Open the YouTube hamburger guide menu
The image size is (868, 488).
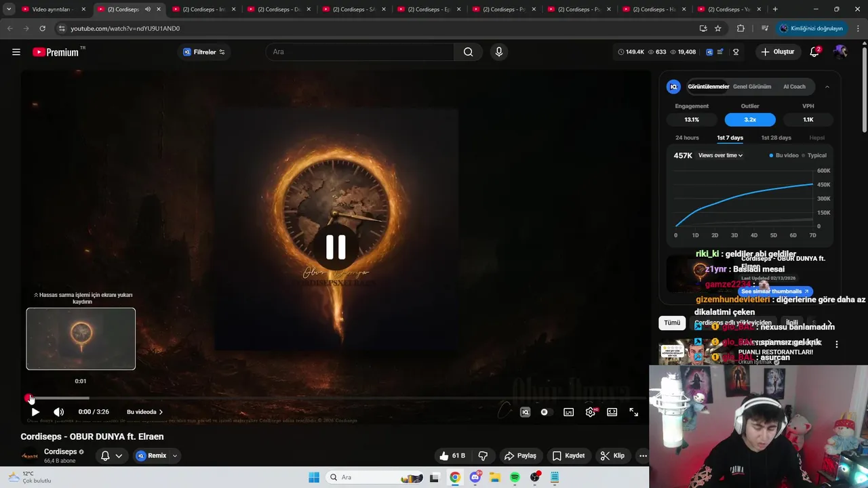click(x=16, y=52)
